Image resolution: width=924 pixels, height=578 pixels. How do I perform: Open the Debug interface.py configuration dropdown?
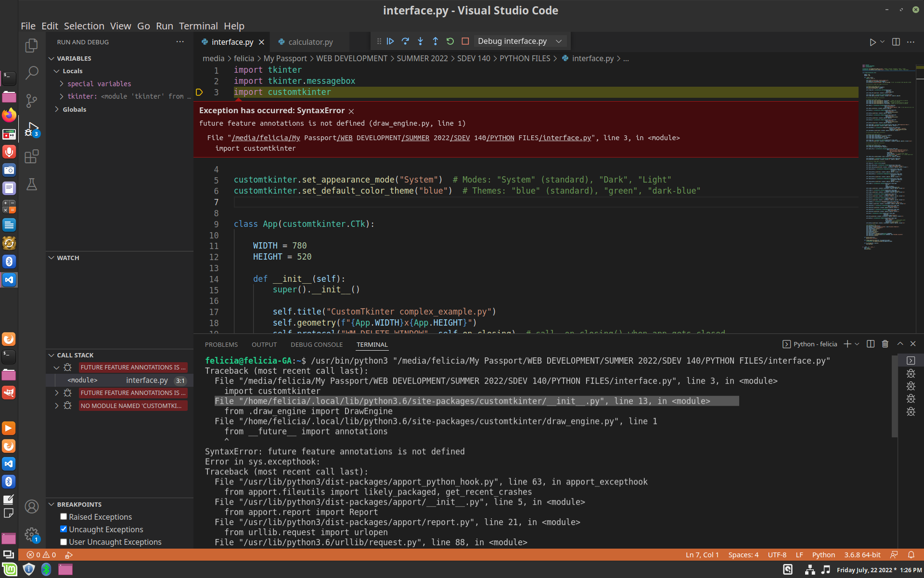pyautogui.click(x=558, y=41)
